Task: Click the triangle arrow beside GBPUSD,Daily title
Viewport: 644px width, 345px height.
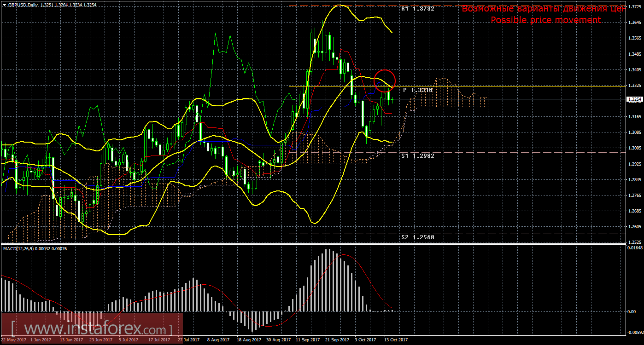Action: (5, 5)
